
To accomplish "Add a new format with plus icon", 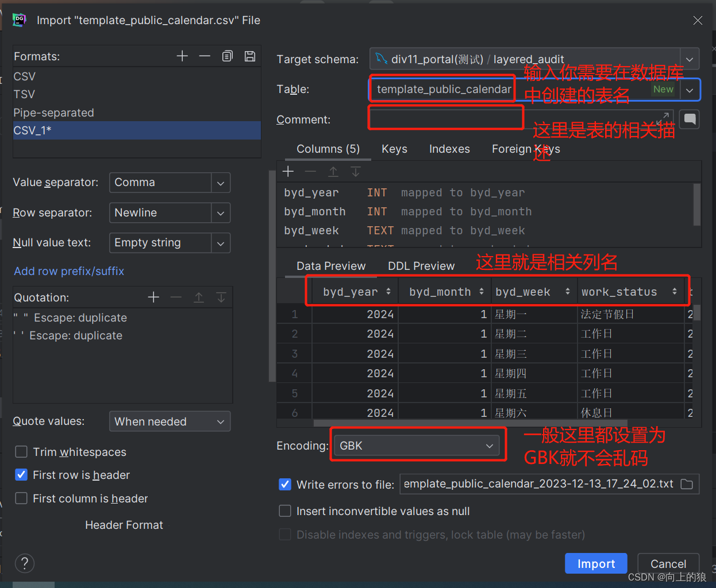I will pos(182,56).
